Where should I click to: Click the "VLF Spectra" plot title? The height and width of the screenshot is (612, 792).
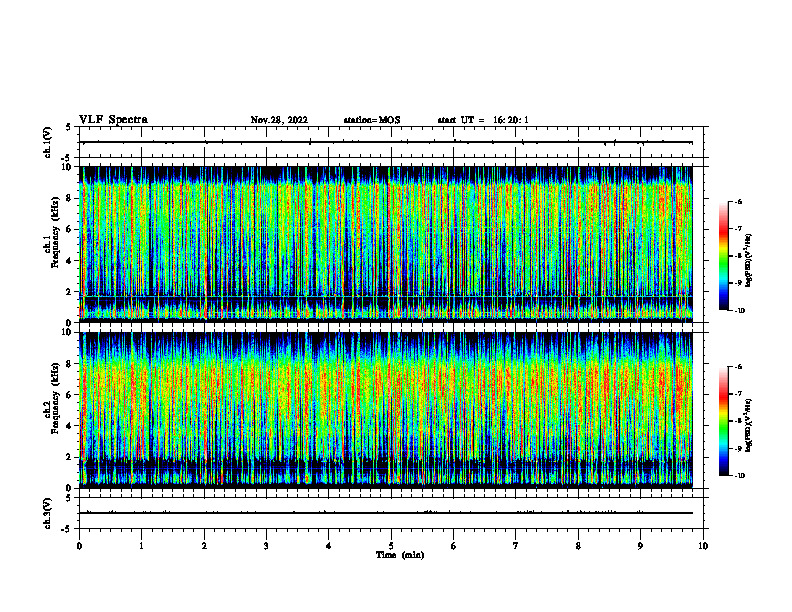pyautogui.click(x=113, y=120)
